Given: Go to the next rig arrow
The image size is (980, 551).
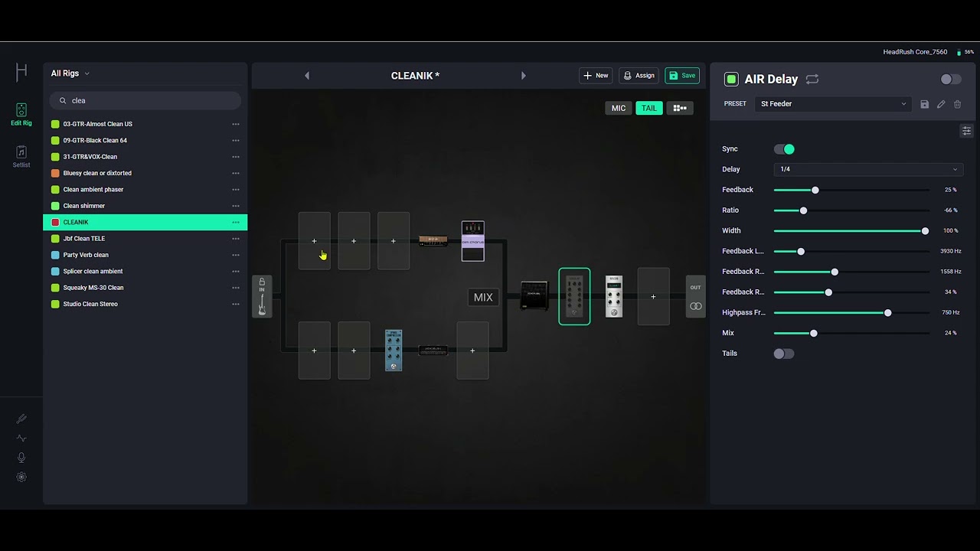Looking at the screenshot, I should click(524, 76).
